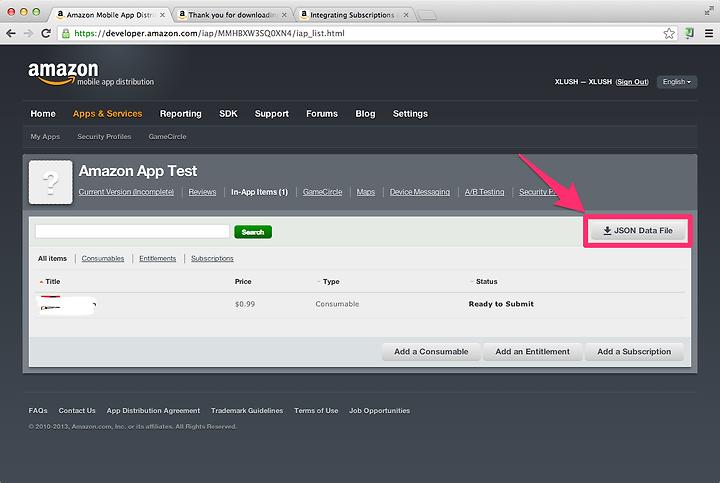Click the in-app item search field
The width and height of the screenshot is (720, 483).
pos(132,231)
